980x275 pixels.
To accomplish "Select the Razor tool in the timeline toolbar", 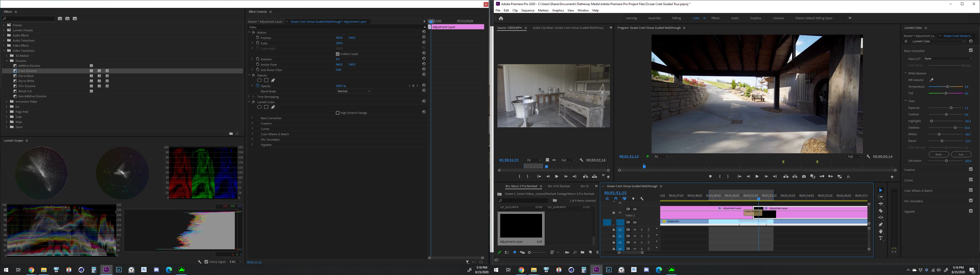I will click(x=881, y=211).
